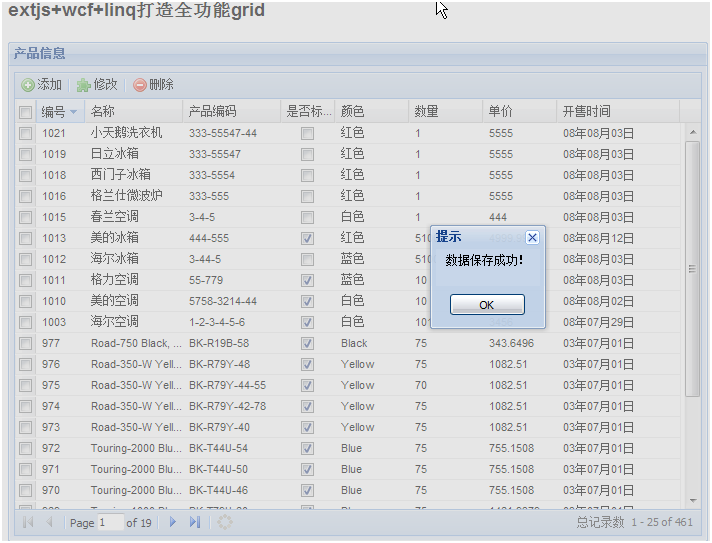The width and height of the screenshot is (712, 543).
Task: Check the row checkbox for 编号 1021
Action: [25, 133]
